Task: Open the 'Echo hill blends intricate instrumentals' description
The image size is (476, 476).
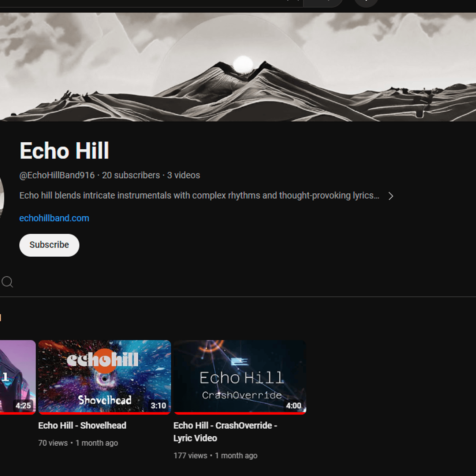Action: click(x=199, y=196)
